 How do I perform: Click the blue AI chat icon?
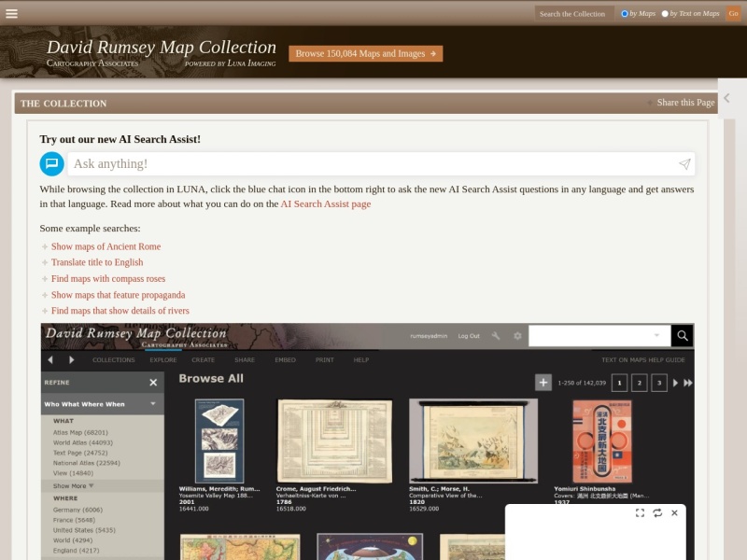coord(51,164)
